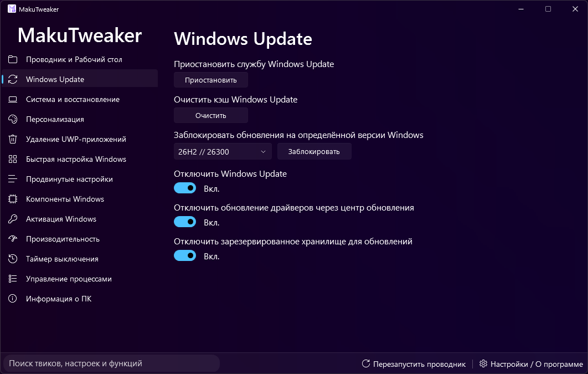Viewport: 588px width, 374px height.
Task: Minimize the MakuTweaker window
Action: [x=521, y=9]
